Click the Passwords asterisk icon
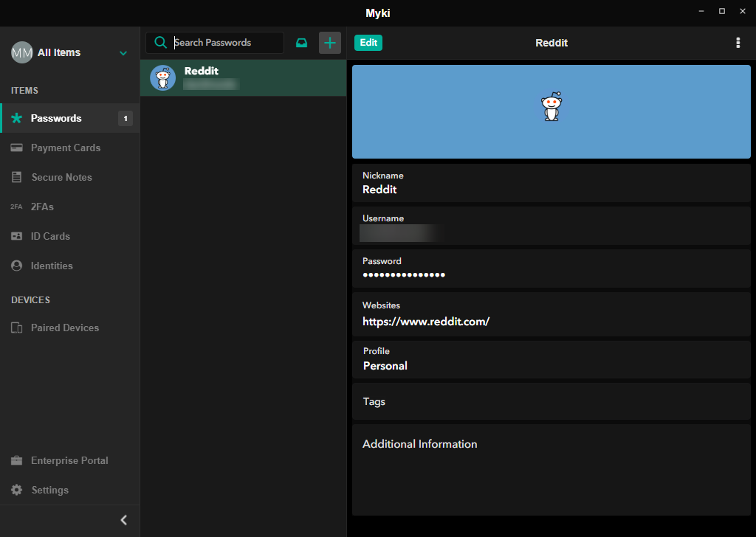The height and width of the screenshot is (537, 756). [16, 118]
